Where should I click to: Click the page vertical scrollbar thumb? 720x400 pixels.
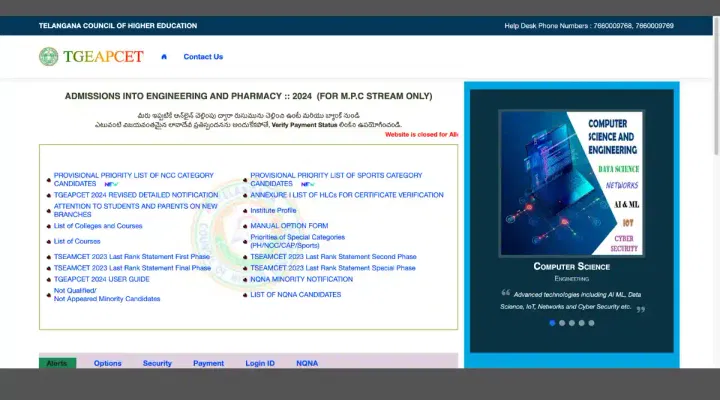[x=716, y=85]
